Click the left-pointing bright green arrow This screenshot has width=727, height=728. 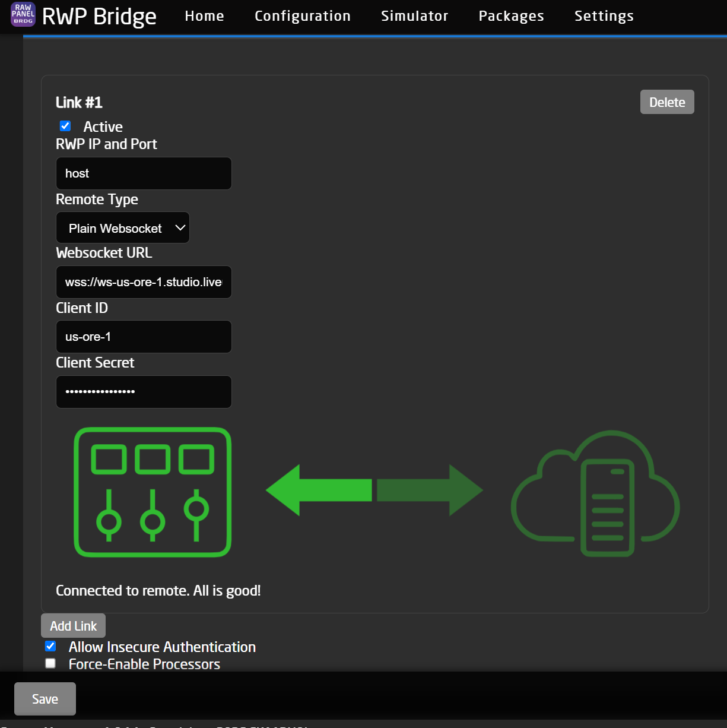click(x=319, y=490)
